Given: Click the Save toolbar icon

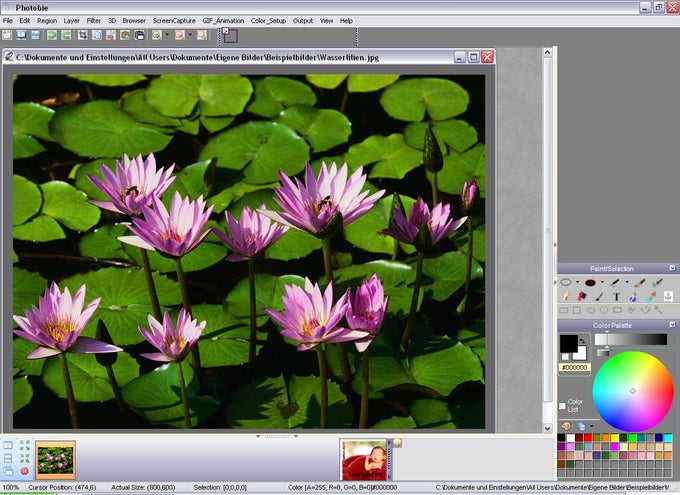Looking at the screenshot, I should (x=36, y=35).
